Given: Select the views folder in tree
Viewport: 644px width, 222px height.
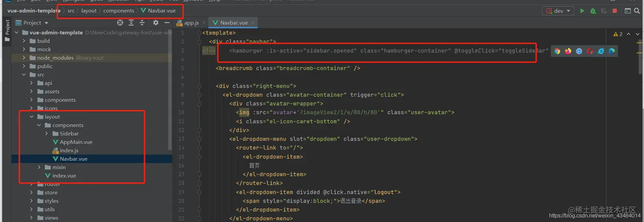Looking at the screenshot, I should (x=47, y=218).
